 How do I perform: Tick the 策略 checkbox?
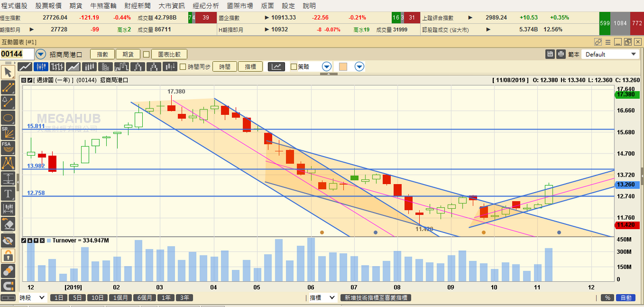tap(293, 67)
